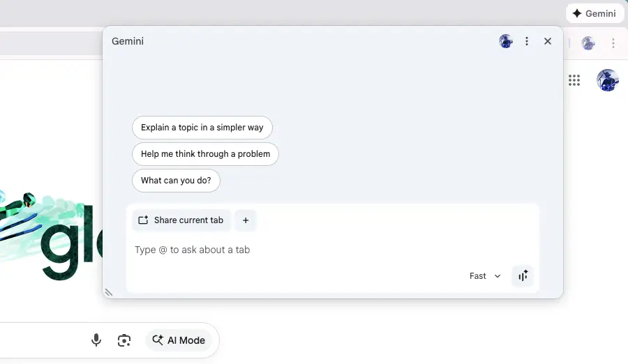This screenshot has width=628, height=364.
Task: Toggle Share current tab
Action: (181, 220)
